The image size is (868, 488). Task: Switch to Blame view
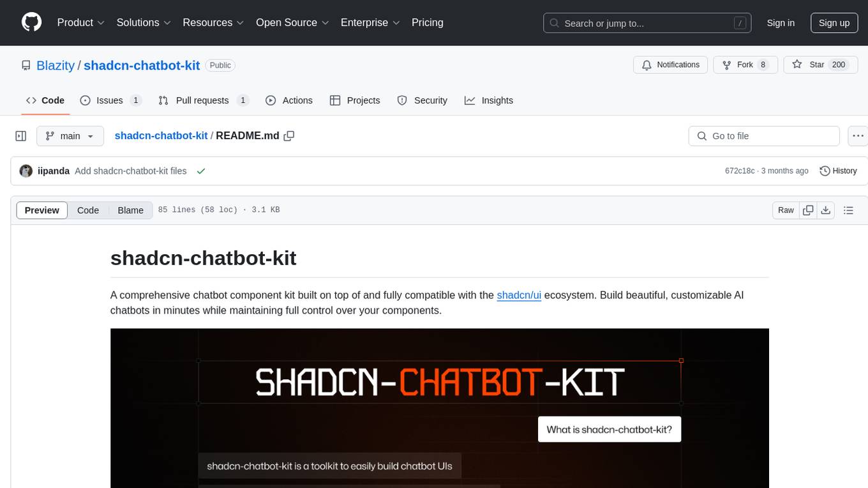point(131,210)
